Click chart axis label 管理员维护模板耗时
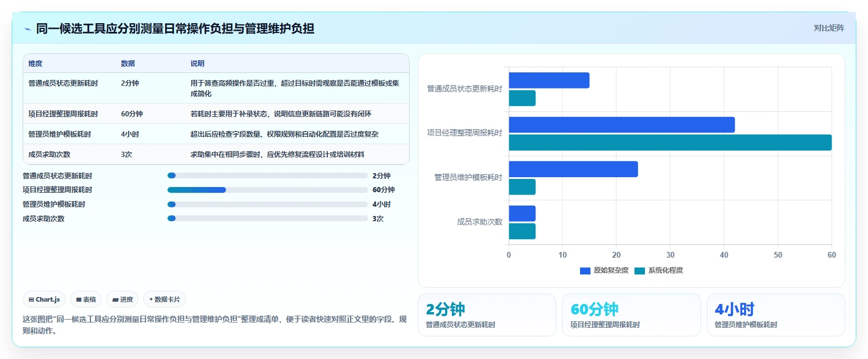The image size is (868, 359). click(468, 177)
